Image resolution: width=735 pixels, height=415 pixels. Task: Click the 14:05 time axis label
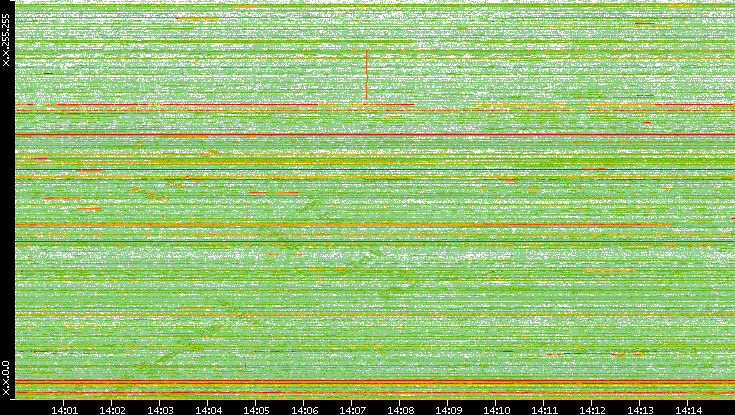[x=256, y=411]
